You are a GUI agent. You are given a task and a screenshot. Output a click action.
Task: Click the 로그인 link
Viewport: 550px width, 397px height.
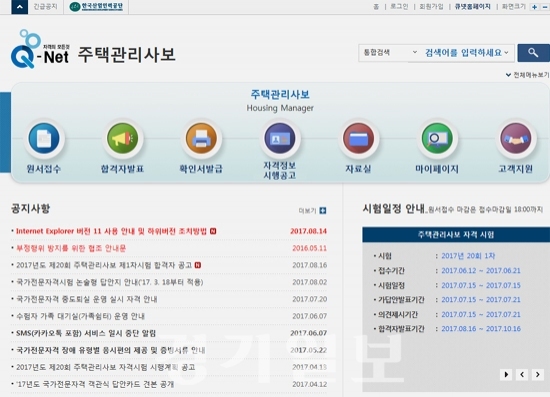click(399, 7)
